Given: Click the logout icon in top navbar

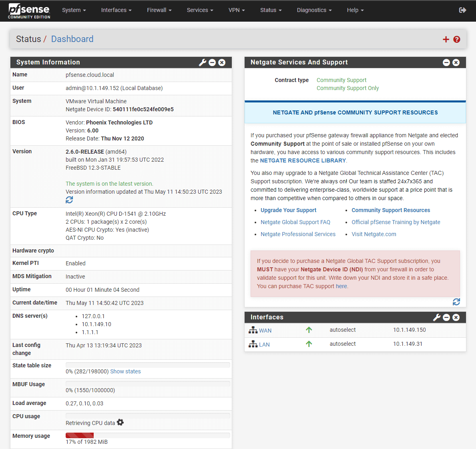Looking at the screenshot, I should tap(462, 10).
